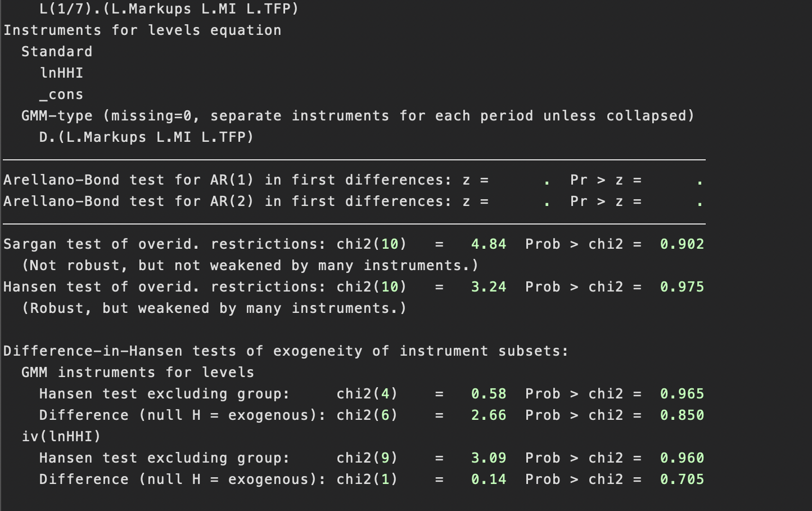The width and height of the screenshot is (812, 511).
Task: Click the "Instruments for levels equation" heading
Action: (142, 30)
